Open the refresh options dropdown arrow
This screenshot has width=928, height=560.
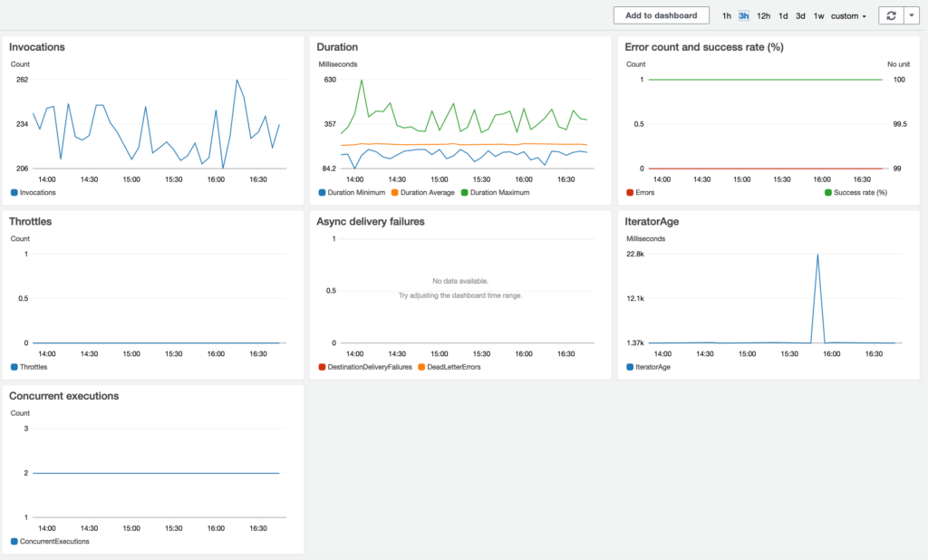pyautogui.click(x=911, y=15)
